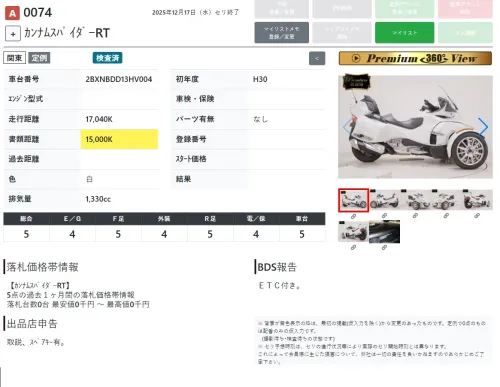Open link icon under the second thumbnail
The height and width of the screenshot is (387, 500).
point(384,216)
